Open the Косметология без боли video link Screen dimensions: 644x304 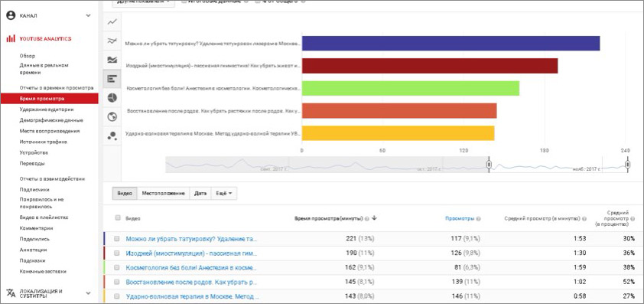click(x=191, y=268)
